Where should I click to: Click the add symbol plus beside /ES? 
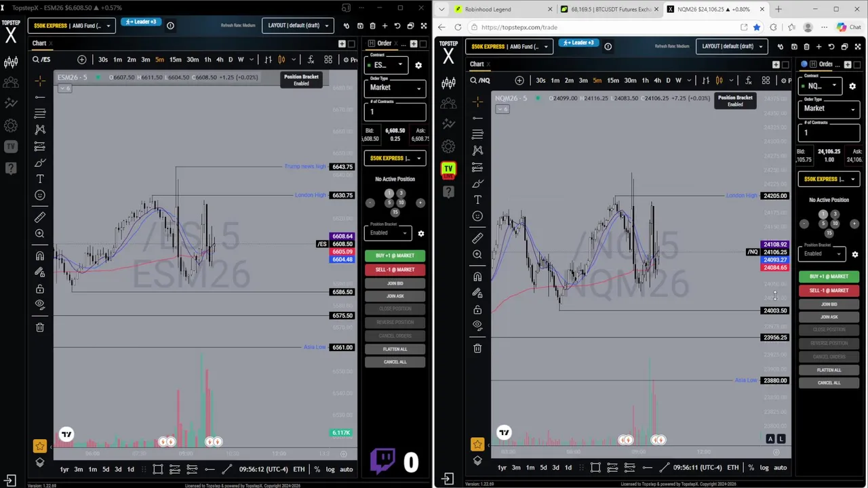[82, 60]
